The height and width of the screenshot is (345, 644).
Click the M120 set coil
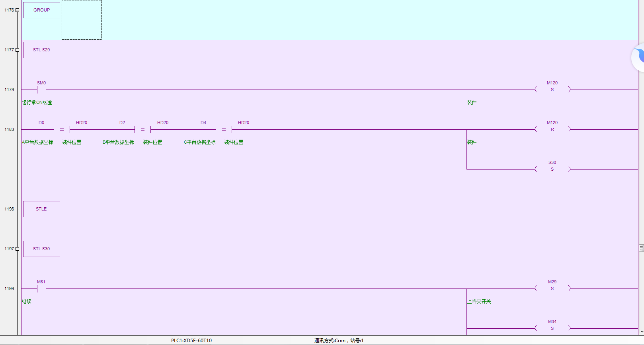pos(552,90)
